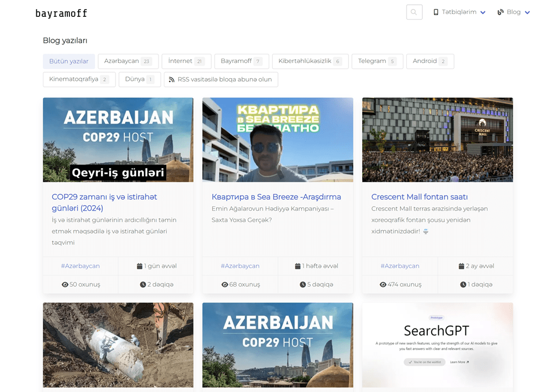Click clock icon beside 2 dəqiqə

(143, 284)
